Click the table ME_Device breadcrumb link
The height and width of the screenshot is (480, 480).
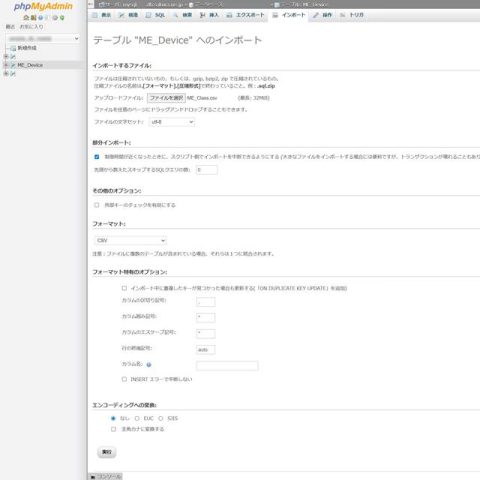pyautogui.click(x=301, y=5)
